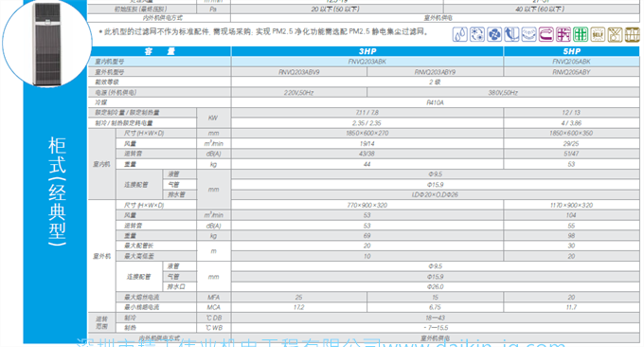Click the brown crossed-box feature icon
This screenshot has height=347, width=644.
click(616, 34)
